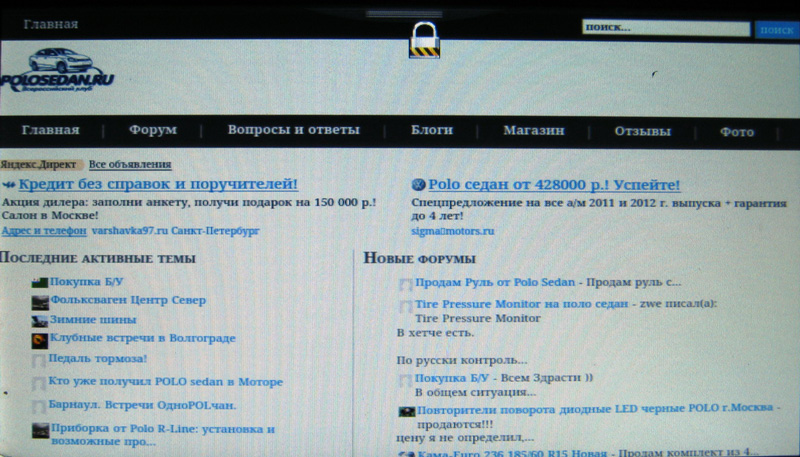Open topic Зимние шины
Viewport: 800px width, 457px height.
(x=93, y=320)
